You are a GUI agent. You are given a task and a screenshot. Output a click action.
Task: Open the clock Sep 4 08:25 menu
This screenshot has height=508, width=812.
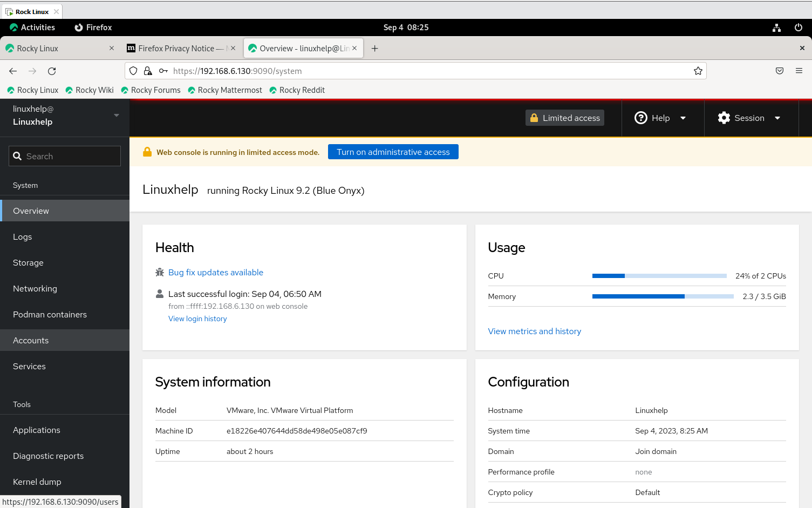406,28
